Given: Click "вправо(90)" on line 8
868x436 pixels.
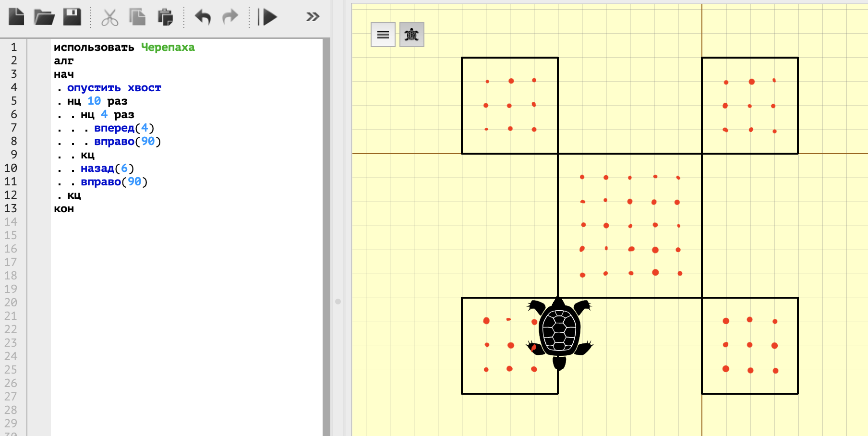Looking at the screenshot, I should pos(128,142).
